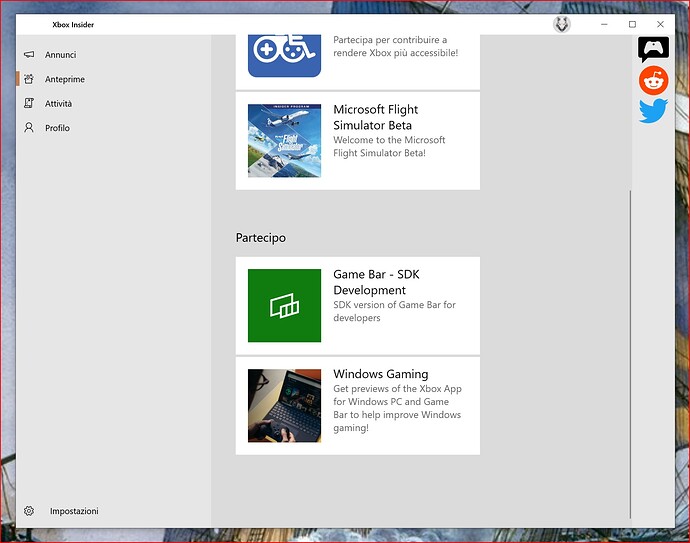
Task: Open the Twitter bird icon
Action: [x=653, y=110]
